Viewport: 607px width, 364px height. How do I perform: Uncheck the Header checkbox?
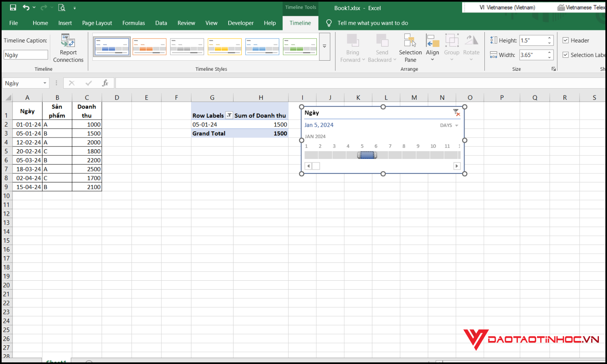[565, 40]
